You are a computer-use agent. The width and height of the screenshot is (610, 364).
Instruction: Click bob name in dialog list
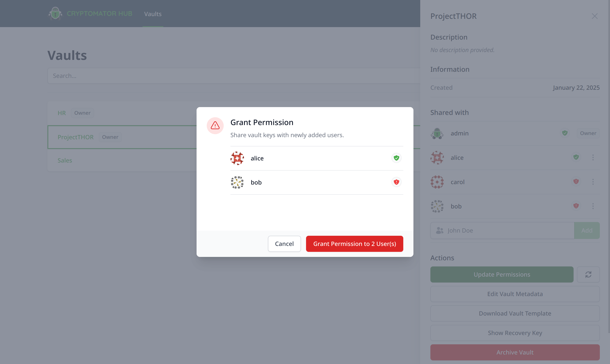point(256,182)
